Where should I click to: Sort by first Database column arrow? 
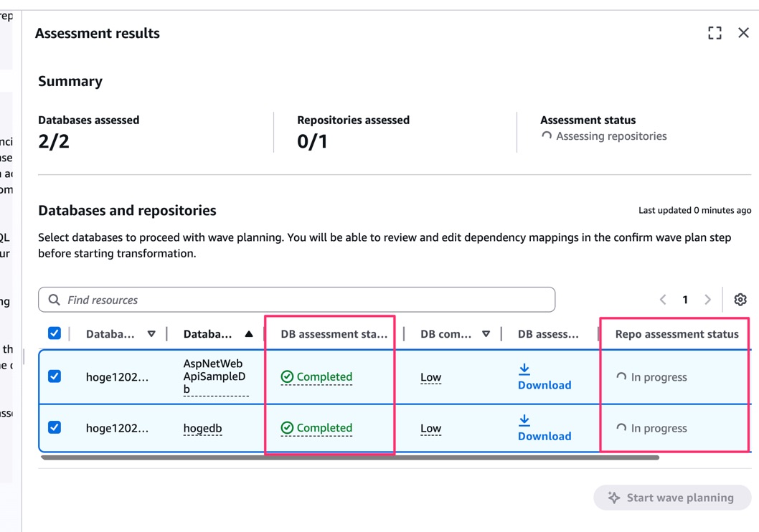151,334
